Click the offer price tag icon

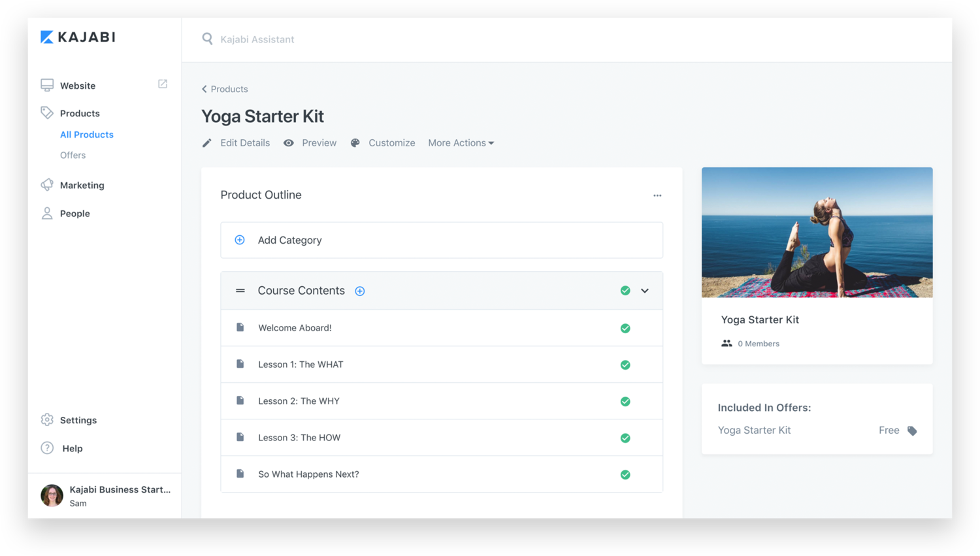point(913,431)
